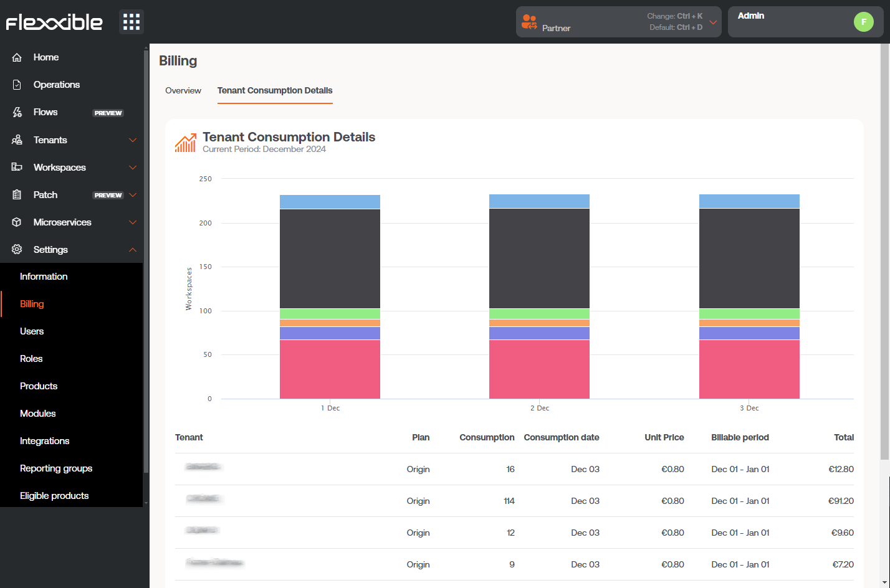Image resolution: width=890 pixels, height=588 pixels.
Task: Click the 2 Dec axis label
Action: click(540, 408)
